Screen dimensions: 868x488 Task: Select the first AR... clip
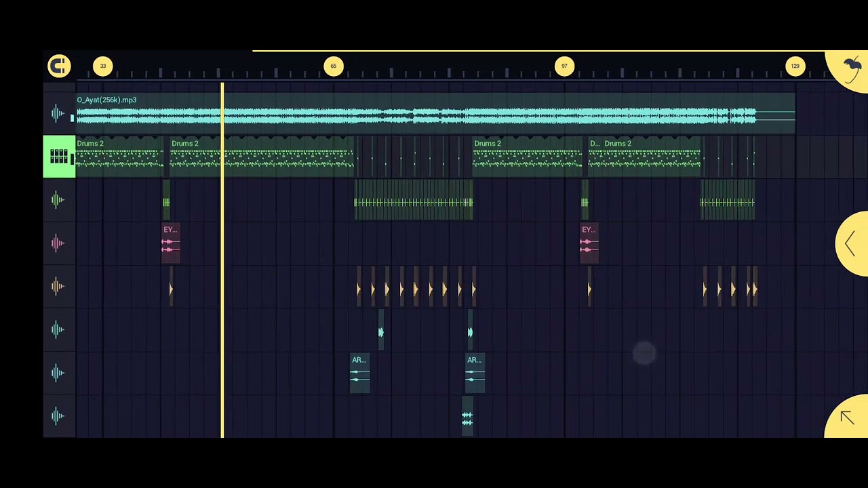360,373
